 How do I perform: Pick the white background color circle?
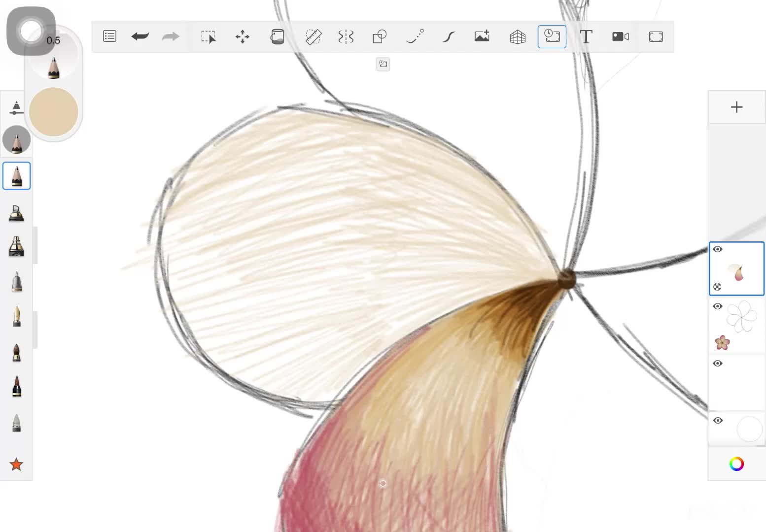coord(749,429)
